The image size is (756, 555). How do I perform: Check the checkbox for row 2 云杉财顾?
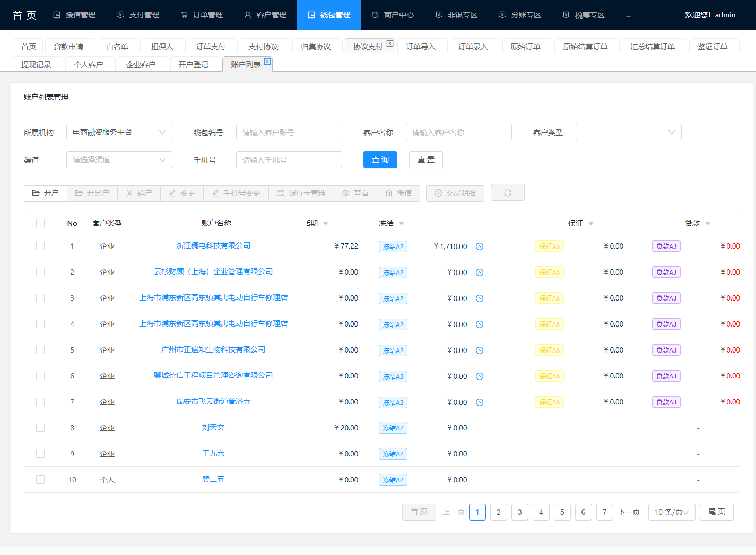40,272
